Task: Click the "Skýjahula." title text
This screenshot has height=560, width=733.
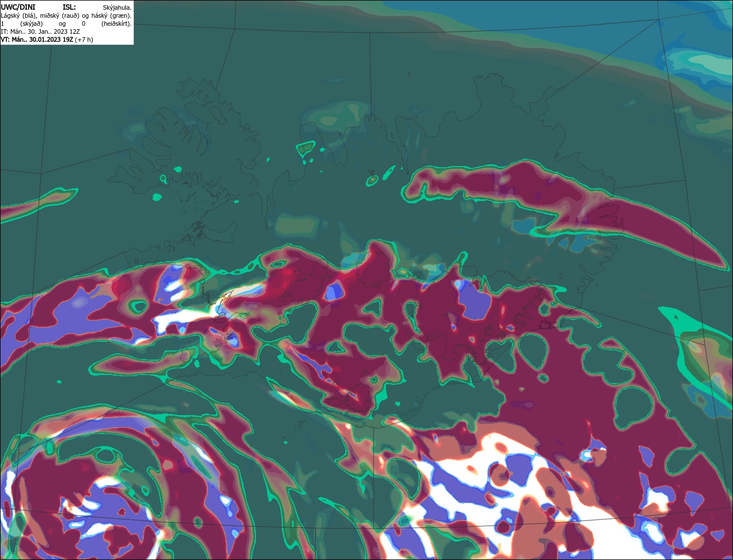Action: tap(117, 8)
